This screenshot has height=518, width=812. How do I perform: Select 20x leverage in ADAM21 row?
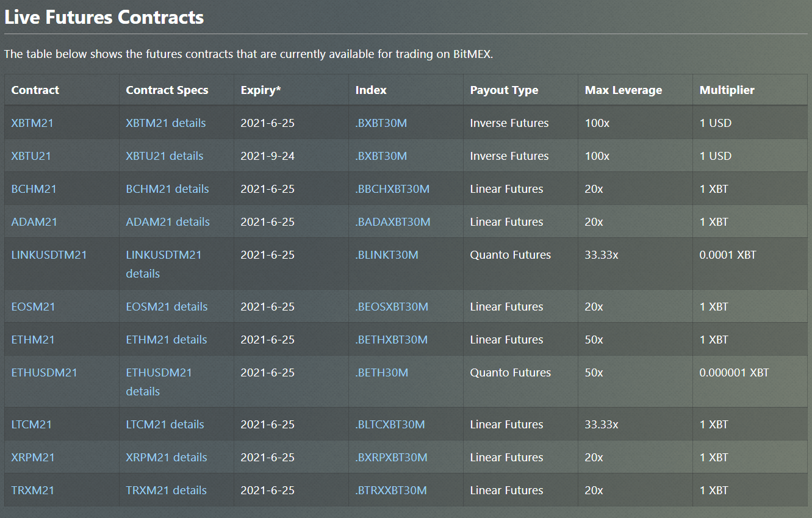pos(594,222)
